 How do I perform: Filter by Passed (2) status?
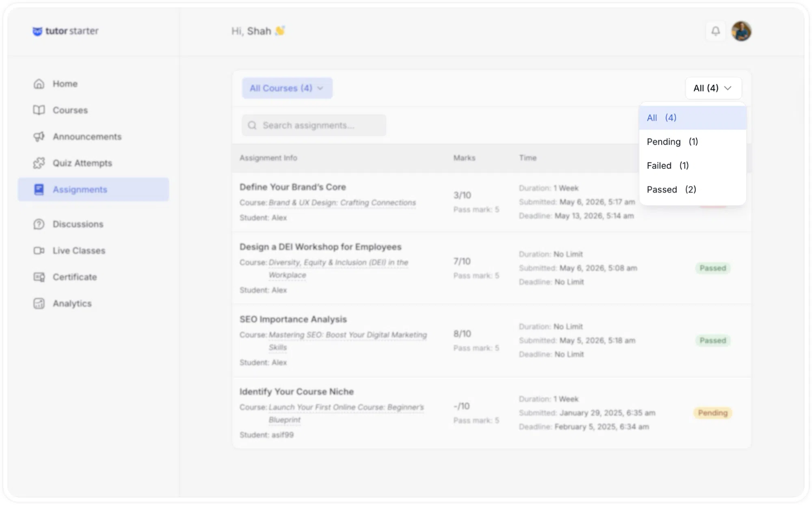click(693, 190)
